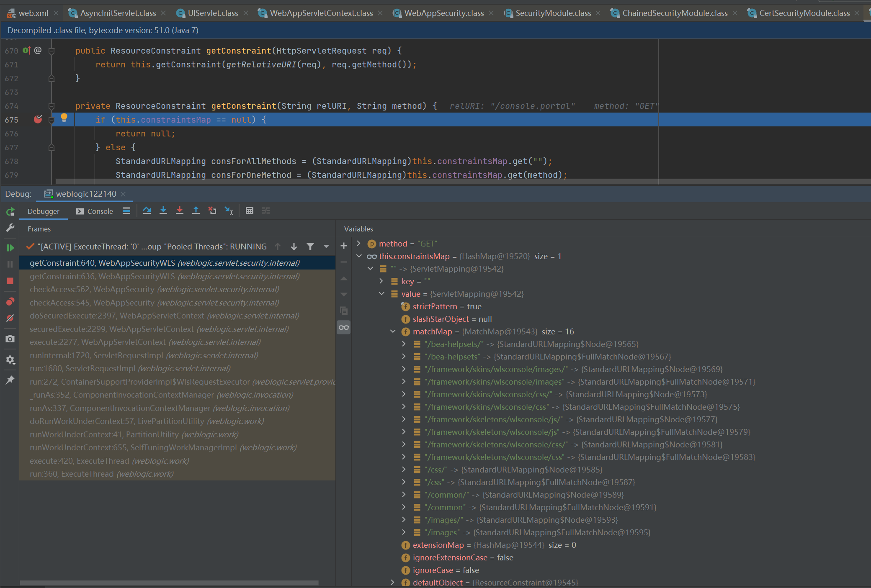Expand "/images" FullMatchNode entry
The width and height of the screenshot is (871, 588).
(x=404, y=532)
